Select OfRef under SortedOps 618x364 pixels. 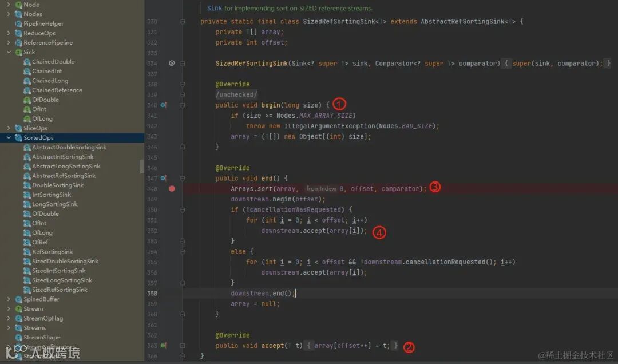coord(40,242)
